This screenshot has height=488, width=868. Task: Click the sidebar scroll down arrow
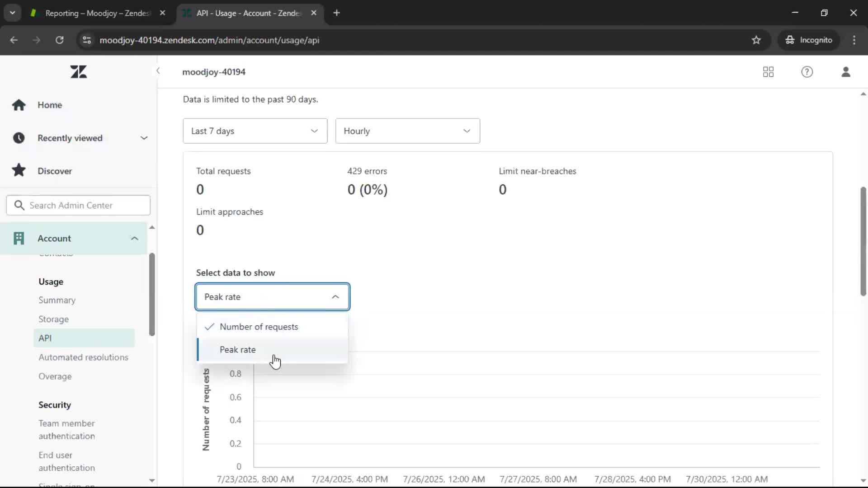coord(152,480)
